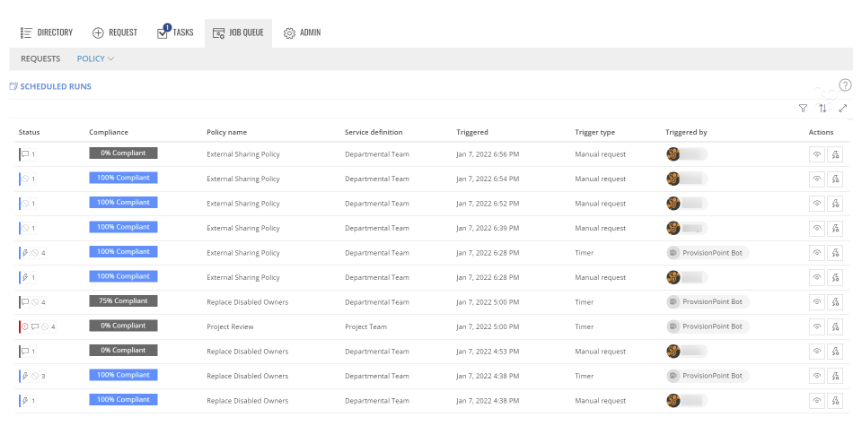Click ProvisionPoint Bot in 6:28 PM Timer row
The height and width of the screenshot is (437, 857).
pyautogui.click(x=708, y=253)
